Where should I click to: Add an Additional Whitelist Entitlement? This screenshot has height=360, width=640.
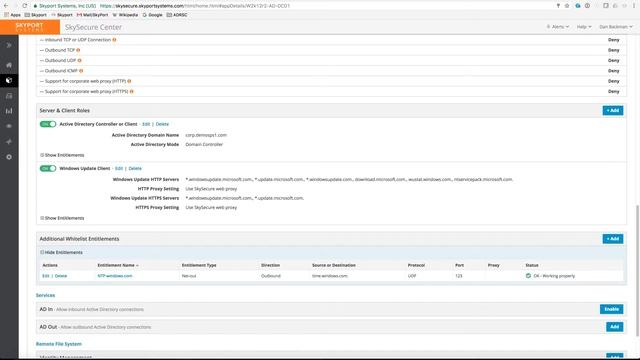point(613,239)
